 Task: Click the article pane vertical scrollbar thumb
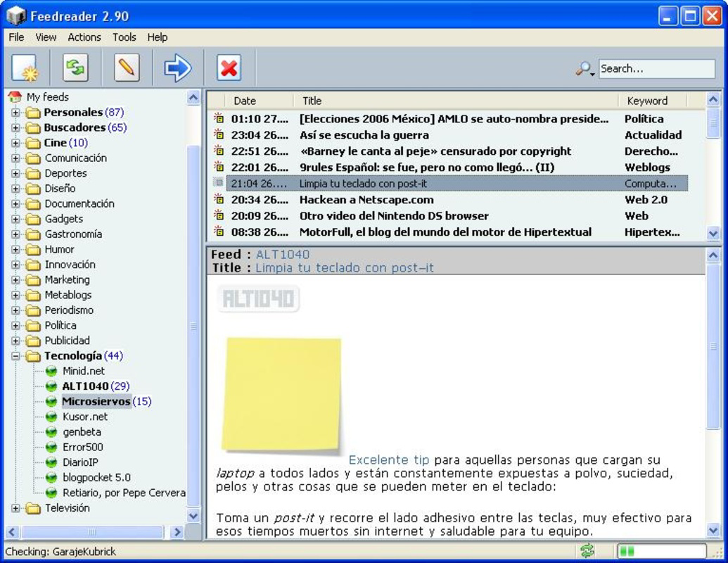click(713, 346)
